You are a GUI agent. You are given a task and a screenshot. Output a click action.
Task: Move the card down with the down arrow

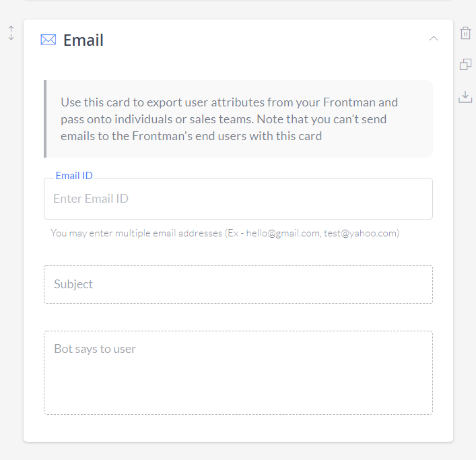coord(11,37)
